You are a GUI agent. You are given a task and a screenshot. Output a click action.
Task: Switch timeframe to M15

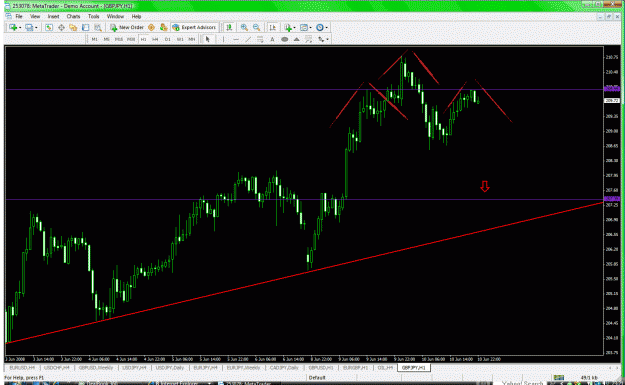(119, 39)
